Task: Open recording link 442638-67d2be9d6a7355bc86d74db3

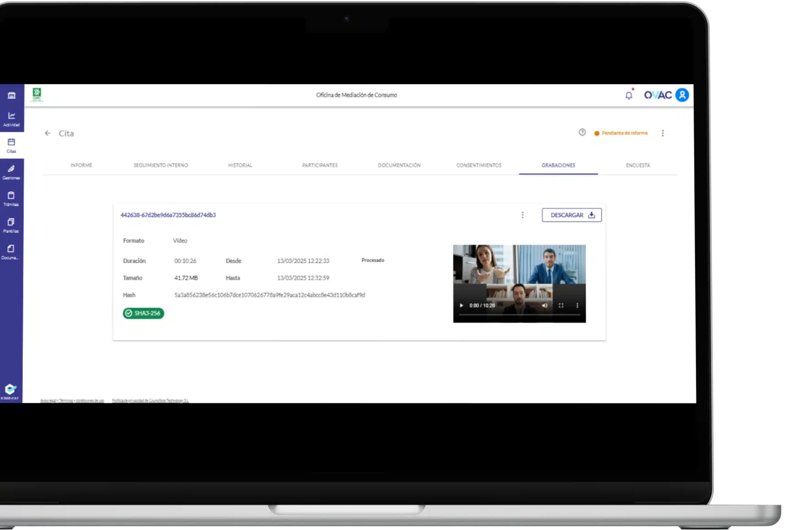Action: click(x=168, y=215)
